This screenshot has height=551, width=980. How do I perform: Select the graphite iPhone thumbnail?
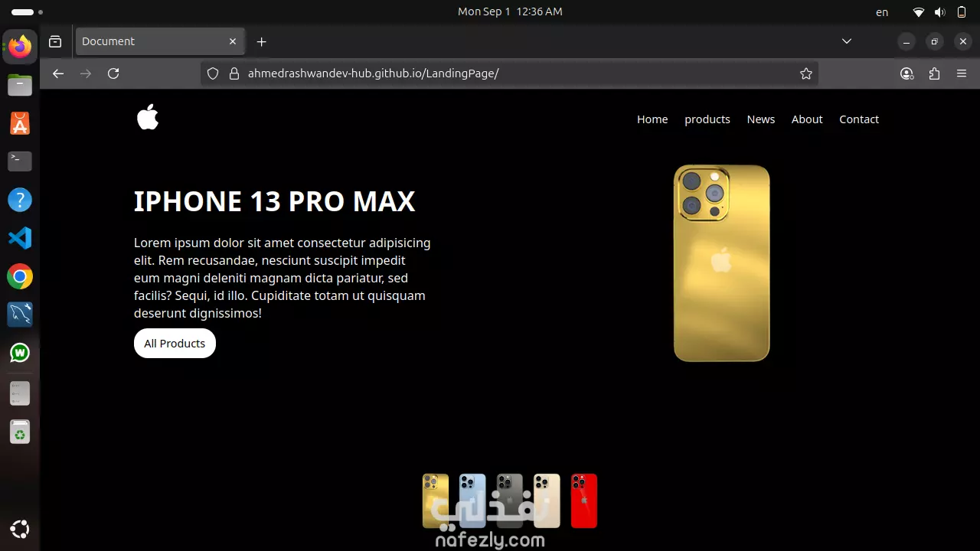(510, 500)
